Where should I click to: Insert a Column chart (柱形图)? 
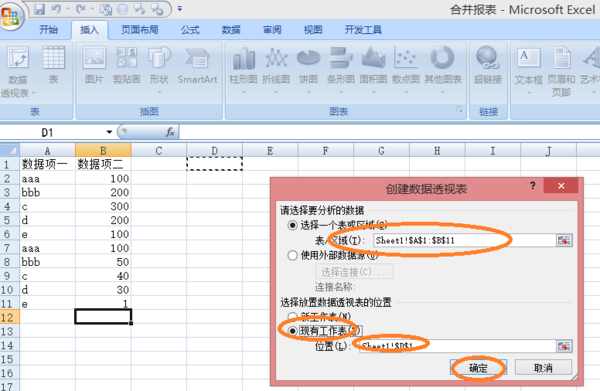tap(243, 70)
